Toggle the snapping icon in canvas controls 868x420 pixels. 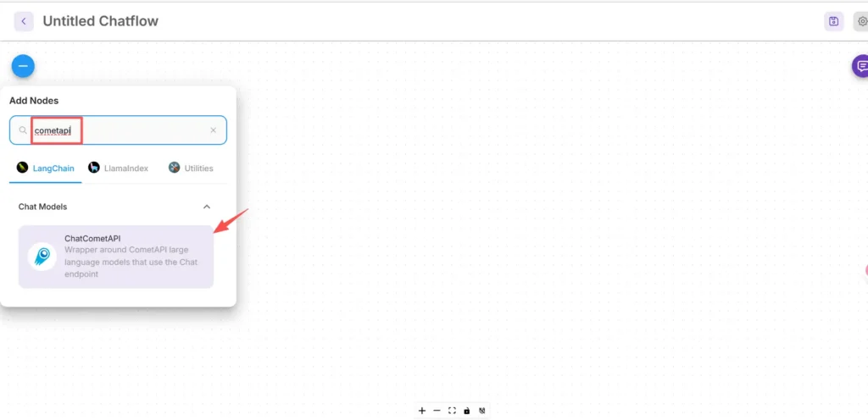point(481,411)
